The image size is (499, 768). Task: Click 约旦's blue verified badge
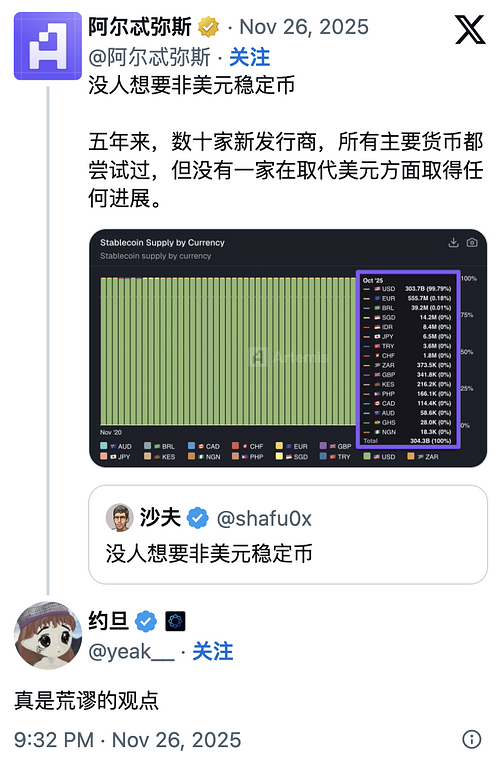(146, 622)
